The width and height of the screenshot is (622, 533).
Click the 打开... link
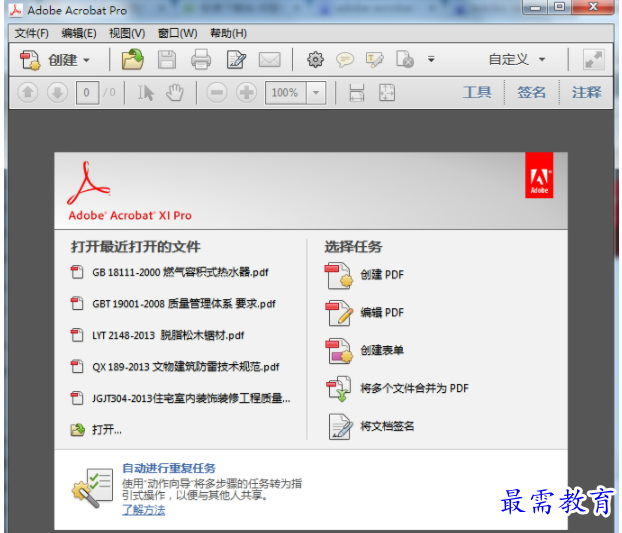pyautogui.click(x=107, y=430)
